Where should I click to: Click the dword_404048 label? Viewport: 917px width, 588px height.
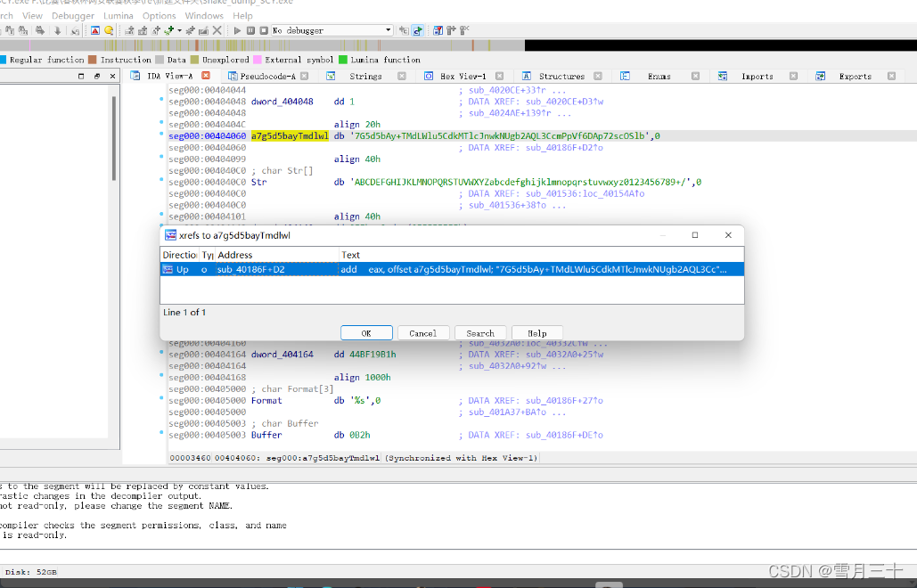(282, 102)
